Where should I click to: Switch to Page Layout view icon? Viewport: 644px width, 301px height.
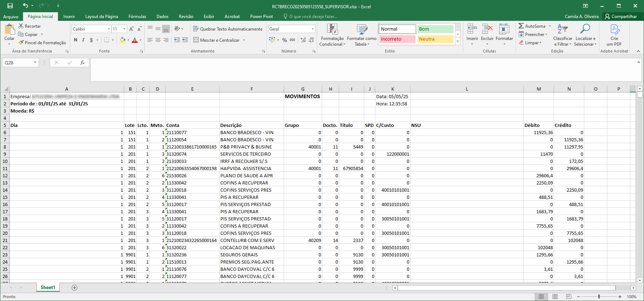tap(555, 297)
